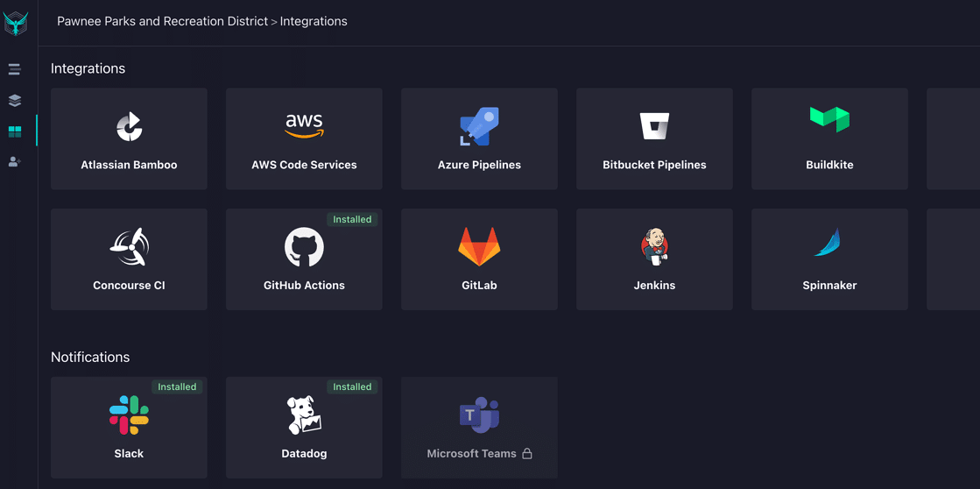Open the Jenkins label
Screen dimensions: 980x489
click(654, 285)
